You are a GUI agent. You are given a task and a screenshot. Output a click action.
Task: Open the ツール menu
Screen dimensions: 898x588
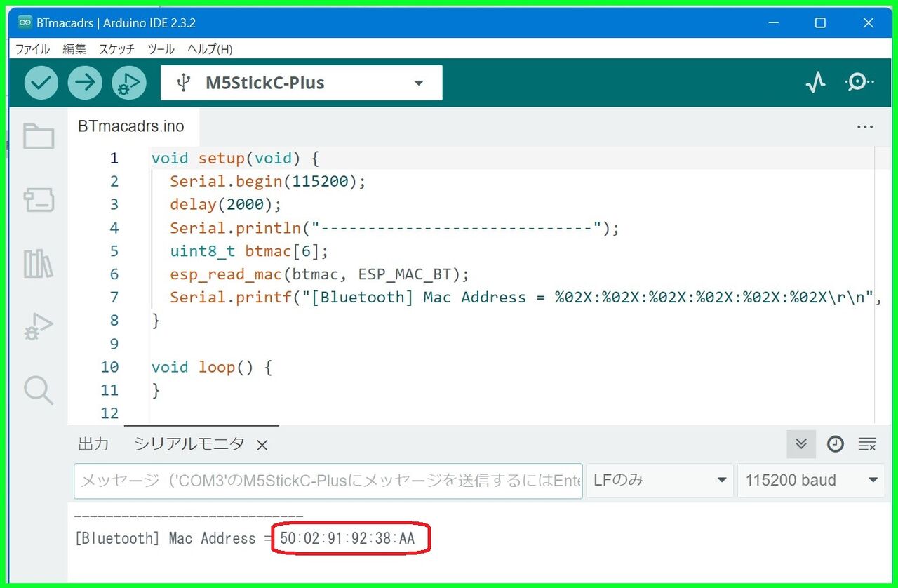(x=161, y=49)
